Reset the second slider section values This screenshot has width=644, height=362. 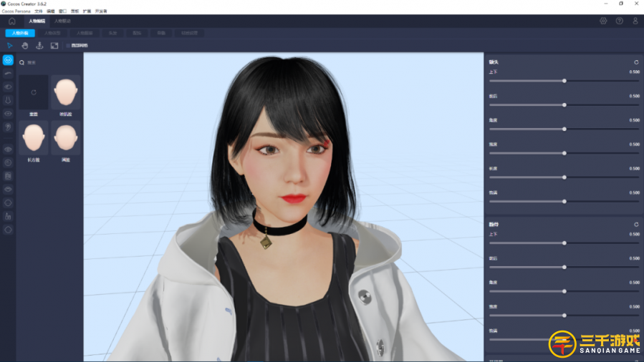(x=636, y=225)
